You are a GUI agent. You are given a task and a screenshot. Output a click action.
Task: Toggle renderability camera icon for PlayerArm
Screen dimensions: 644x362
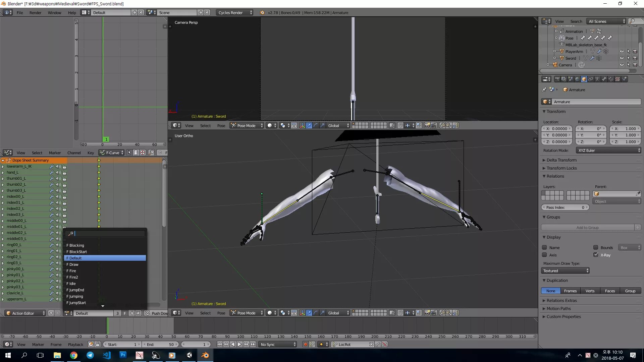(635, 51)
